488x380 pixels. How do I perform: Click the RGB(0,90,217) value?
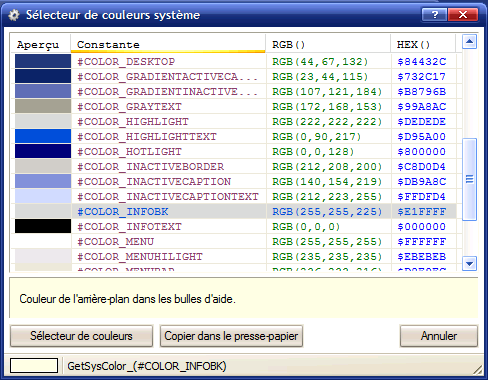(317, 137)
